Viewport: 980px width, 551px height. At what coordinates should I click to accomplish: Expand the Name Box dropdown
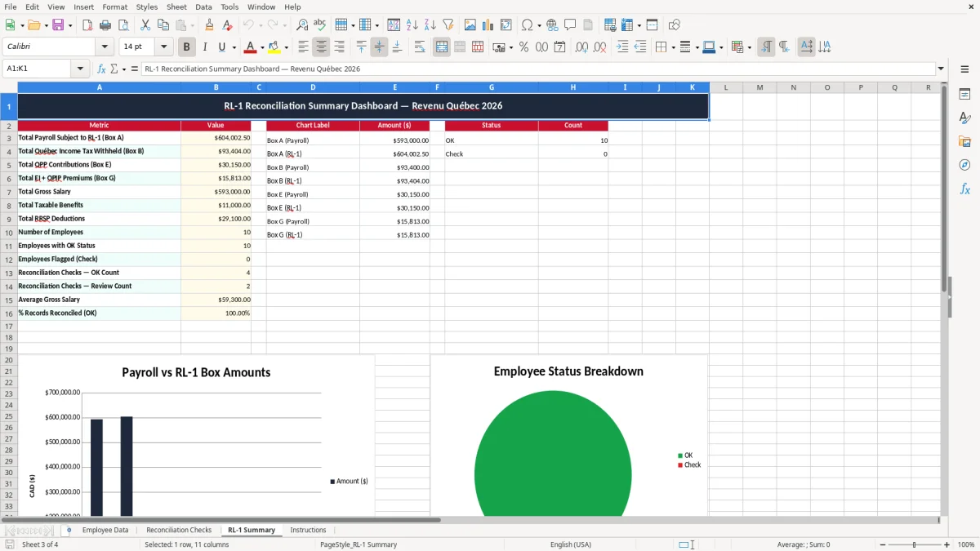[x=81, y=69]
